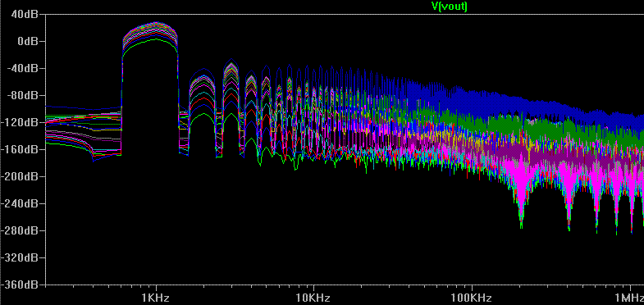Click the V(vout) trace label
The image size is (644, 305).
(x=449, y=6)
